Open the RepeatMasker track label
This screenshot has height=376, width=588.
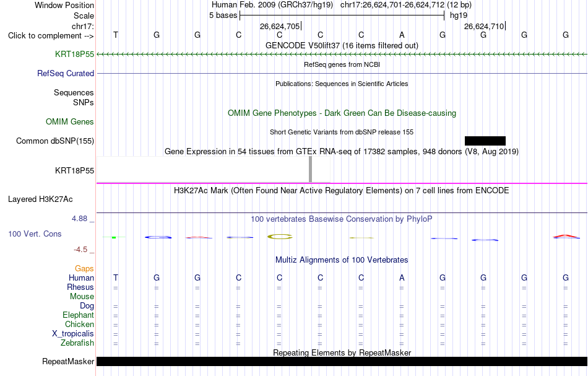[68, 361]
